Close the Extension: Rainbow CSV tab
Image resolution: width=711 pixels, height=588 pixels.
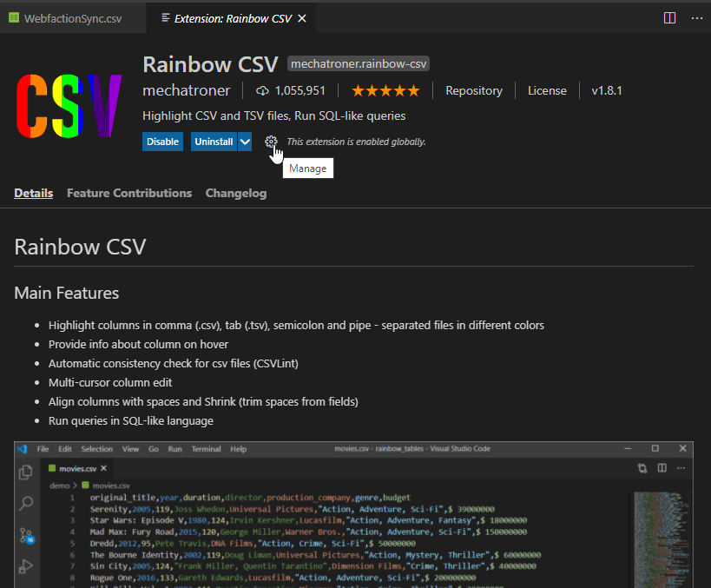click(x=302, y=18)
